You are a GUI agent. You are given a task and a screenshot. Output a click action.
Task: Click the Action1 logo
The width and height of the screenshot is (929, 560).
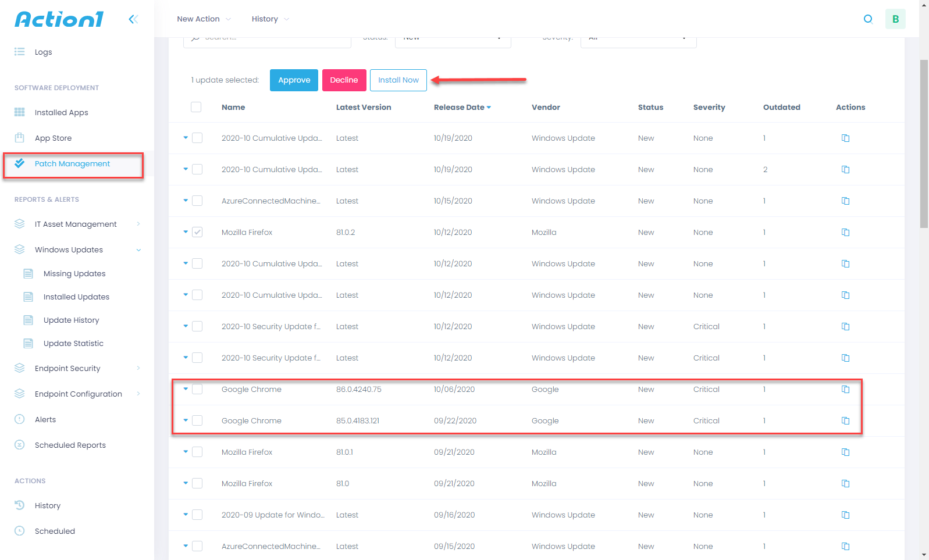pyautogui.click(x=59, y=19)
